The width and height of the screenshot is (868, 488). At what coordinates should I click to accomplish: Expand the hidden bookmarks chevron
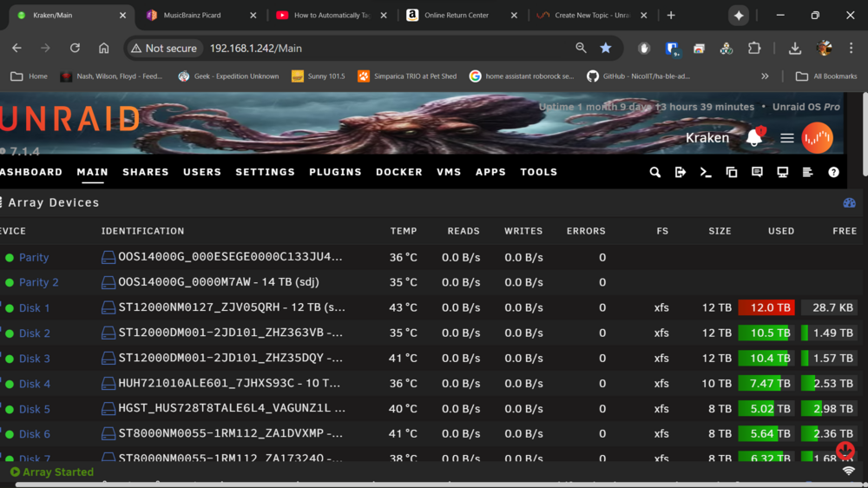pos(765,76)
